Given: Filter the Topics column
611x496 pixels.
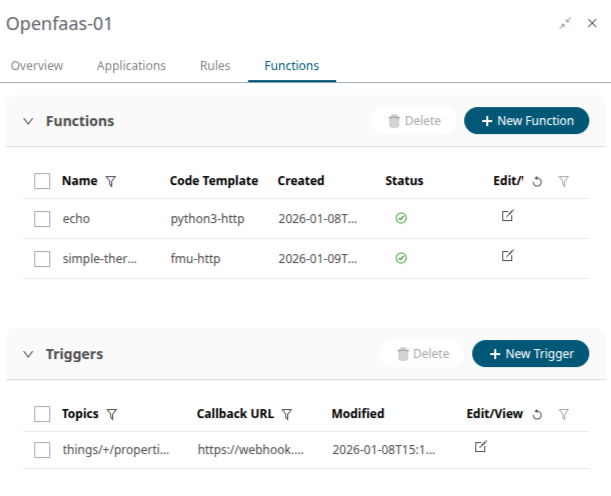Looking at the screenshot, I should 112,414.
